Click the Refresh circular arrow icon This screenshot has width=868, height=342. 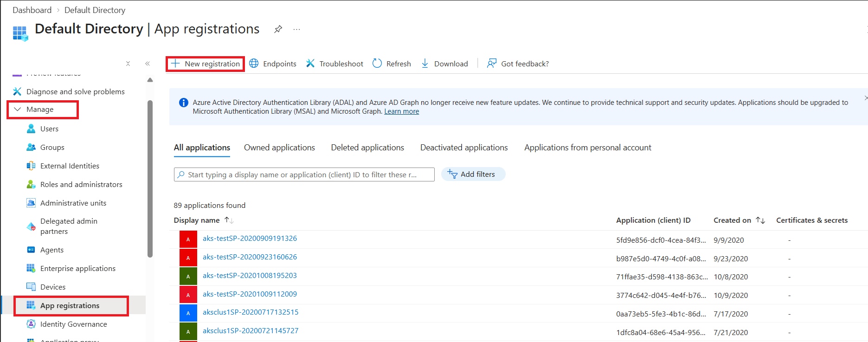click(x=377, y=64)
